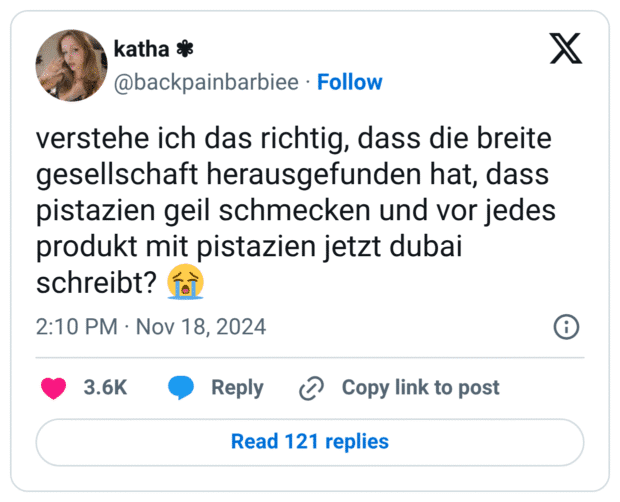The width and height of the screenshot is (620, 502).
Task: Click the 'Nov 18, 2024' date text
Action: (x=201, y=327)
